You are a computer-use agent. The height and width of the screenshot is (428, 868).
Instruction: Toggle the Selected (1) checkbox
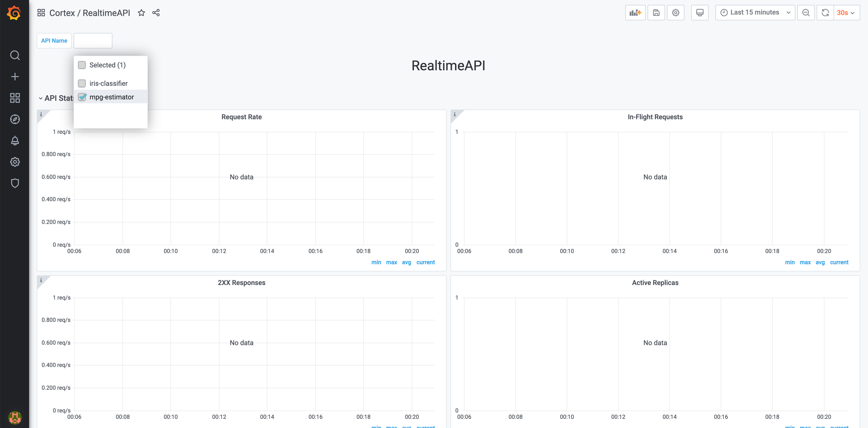point(82,65)
